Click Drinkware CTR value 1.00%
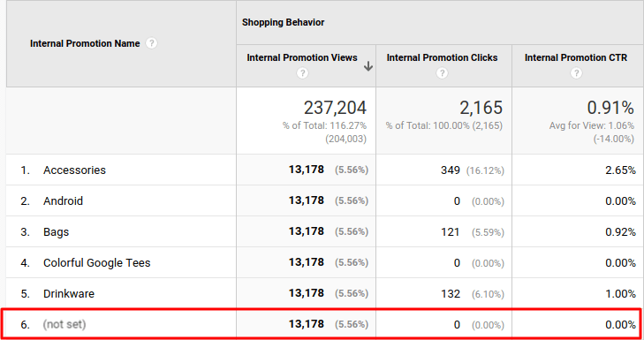The width and height of the screenshot is (644, 340). 620,293
